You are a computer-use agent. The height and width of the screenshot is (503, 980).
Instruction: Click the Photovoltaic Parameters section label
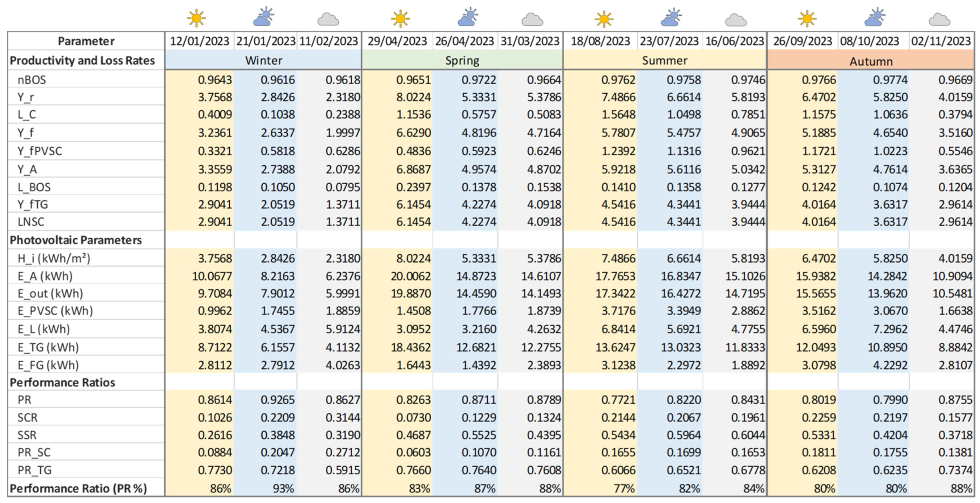click(x=76, y=240)
